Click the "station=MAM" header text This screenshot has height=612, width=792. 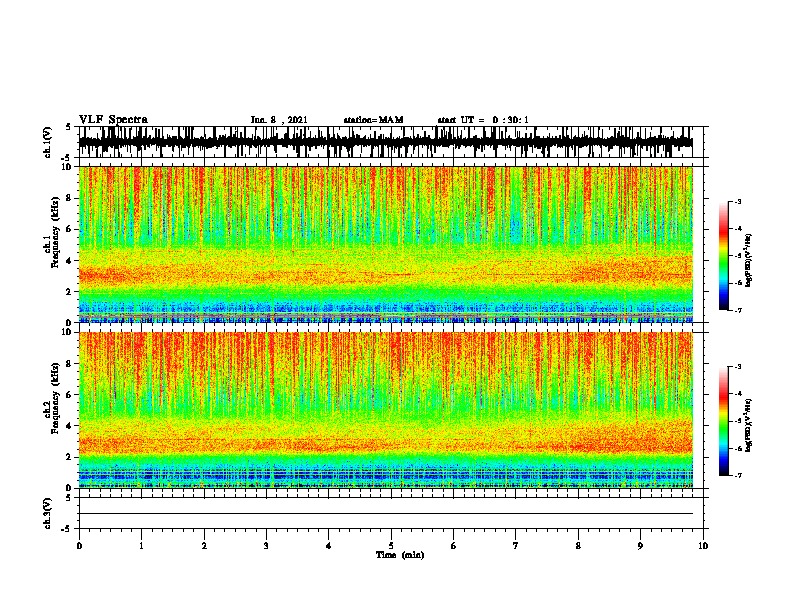click(x=373, y=120)
